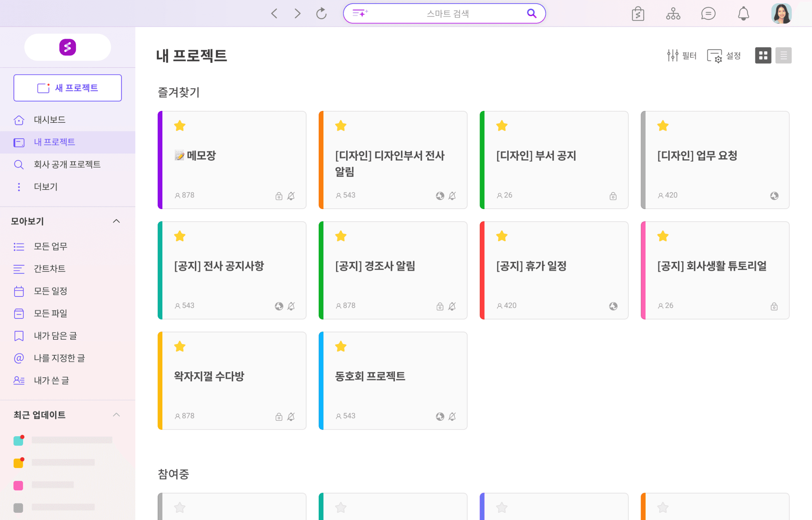Switch to grid view layout
The width and height of the screenshot is (812, 520).
point(763,55)
